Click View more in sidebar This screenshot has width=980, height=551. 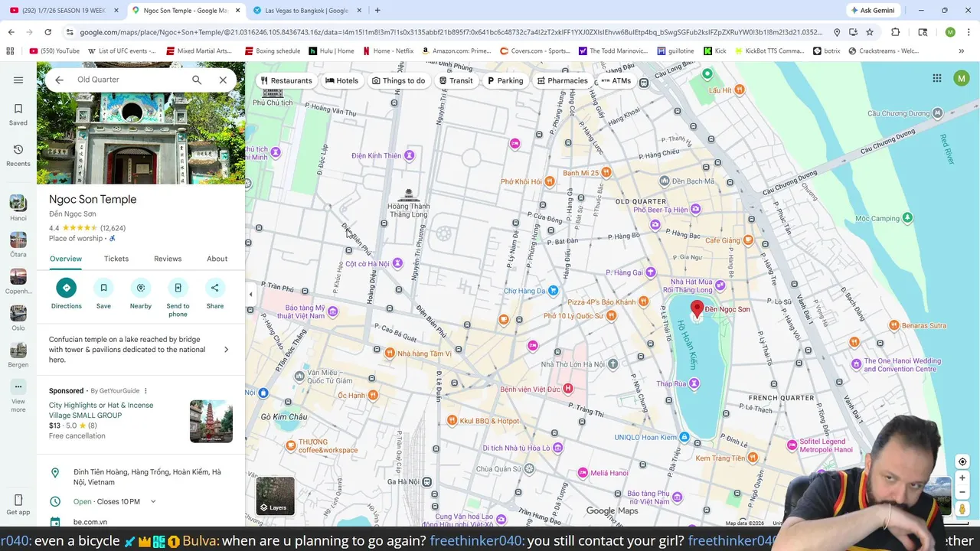tap(18, 396)
